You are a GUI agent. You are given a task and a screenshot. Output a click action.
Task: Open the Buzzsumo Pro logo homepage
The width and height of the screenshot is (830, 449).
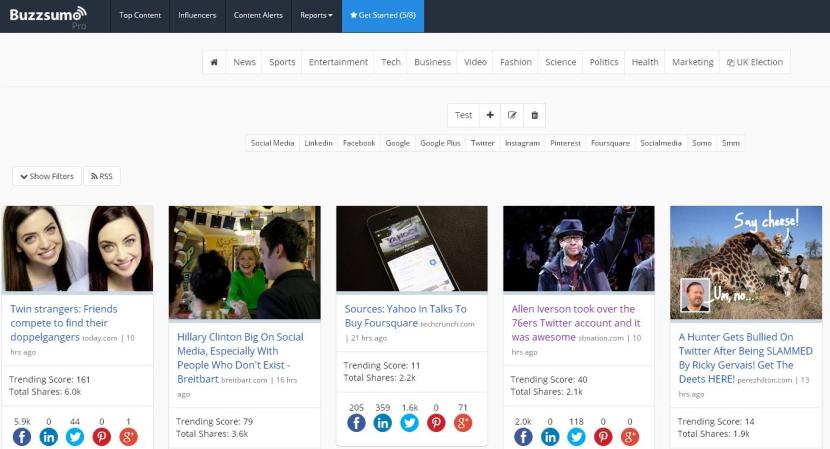(47, 16)
